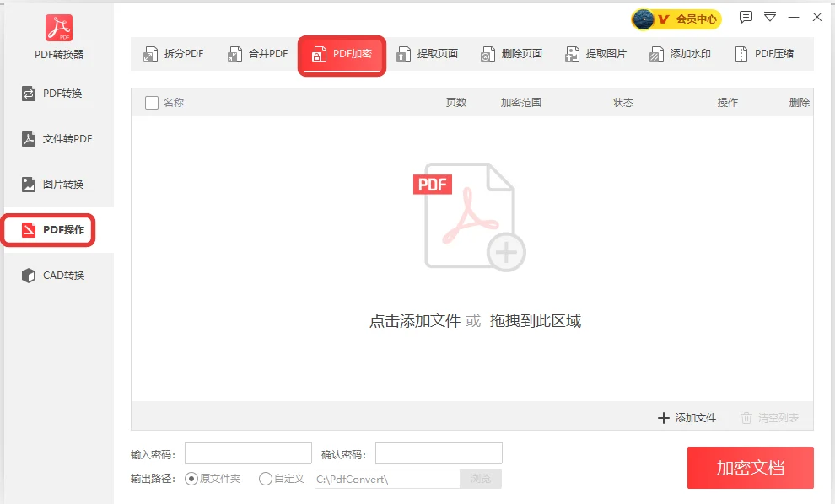Switch to the 删除页面 tab
The image size is (835, 504).
pos(511,54)
